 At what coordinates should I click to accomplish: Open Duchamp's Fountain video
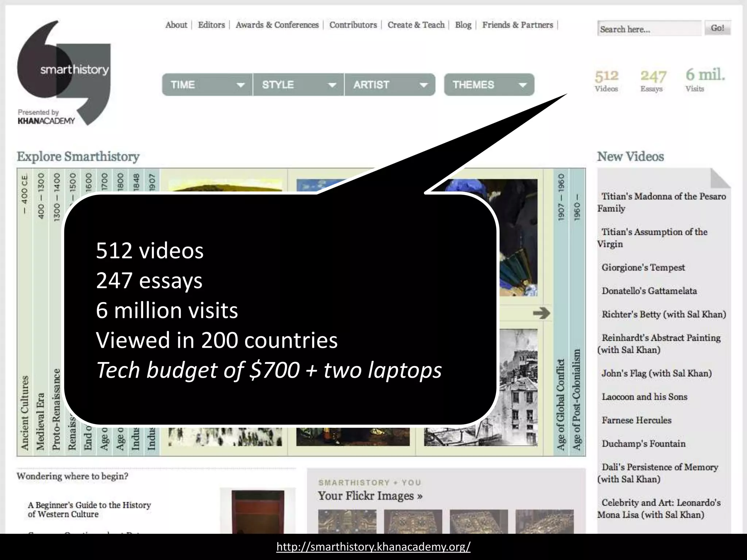(644, 443)
